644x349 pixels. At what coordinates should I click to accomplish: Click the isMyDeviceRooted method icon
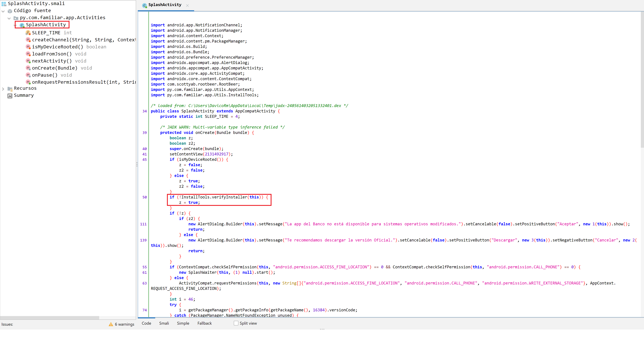pos(28,47)
